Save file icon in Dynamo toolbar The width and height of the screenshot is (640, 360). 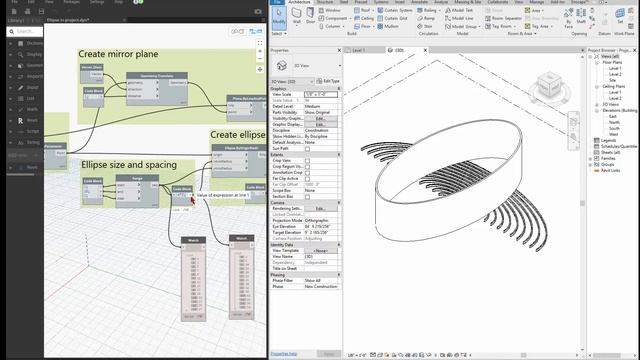tap(41, 11)
